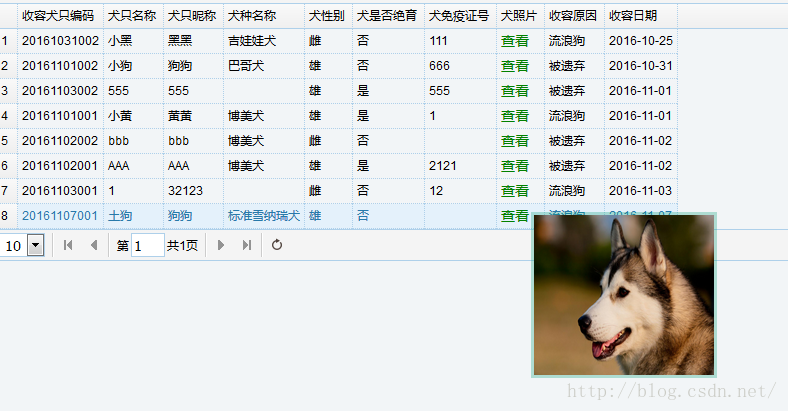Select row with code 20161103001
Image resolution: width=788 pixels, height=411 pixels.
tap(60, 191)
